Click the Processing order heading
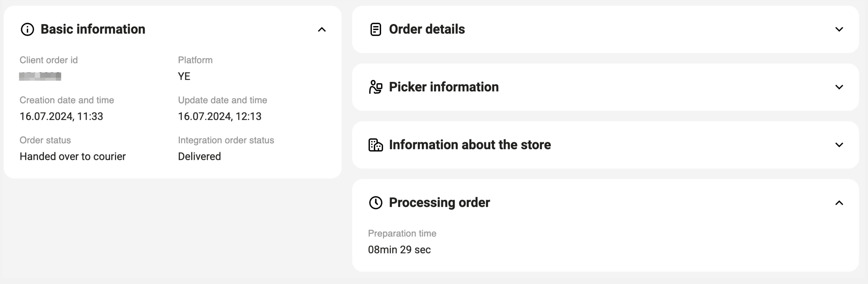This screenshot has width=868, height=284. coord(439,203)
